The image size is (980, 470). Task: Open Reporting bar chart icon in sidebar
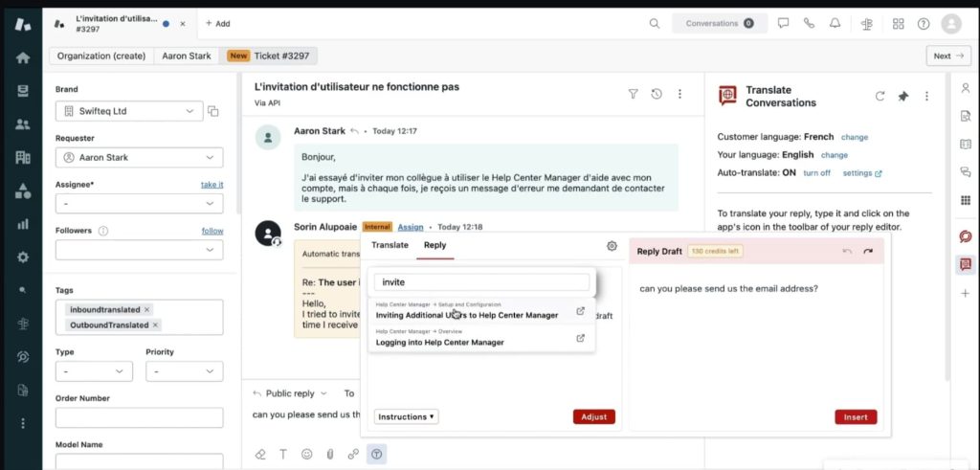pos(23,224)
